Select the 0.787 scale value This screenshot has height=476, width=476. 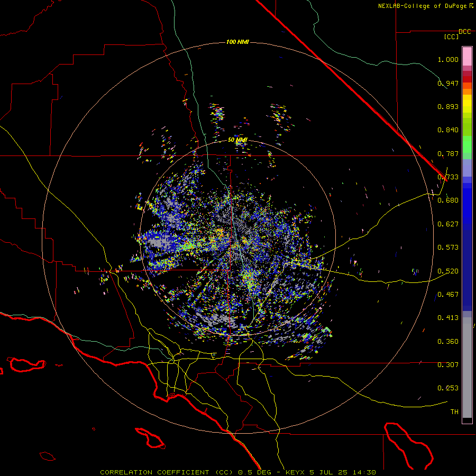448,153
